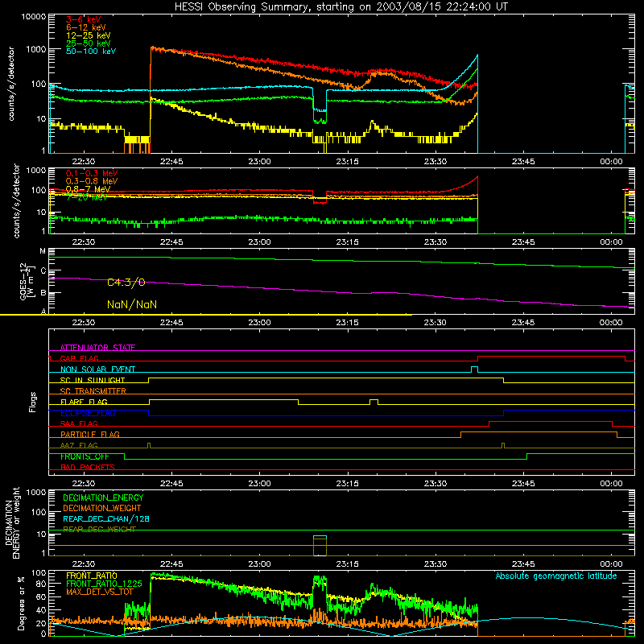The image size is (644, 644).
Task: Select the FRONTS_OFF flag label
Action: point(85,456)
